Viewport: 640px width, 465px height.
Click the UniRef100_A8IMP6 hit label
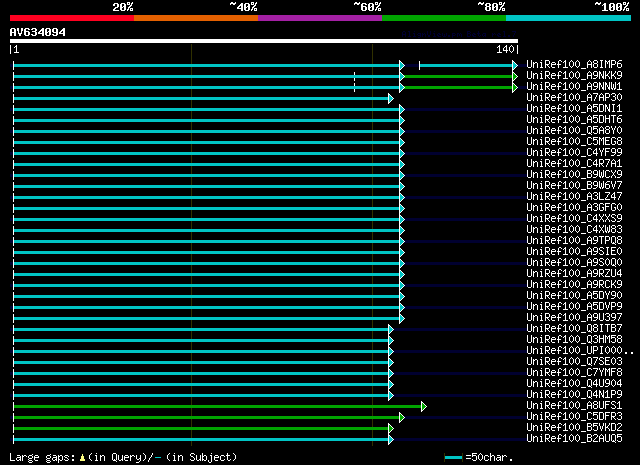574,65
